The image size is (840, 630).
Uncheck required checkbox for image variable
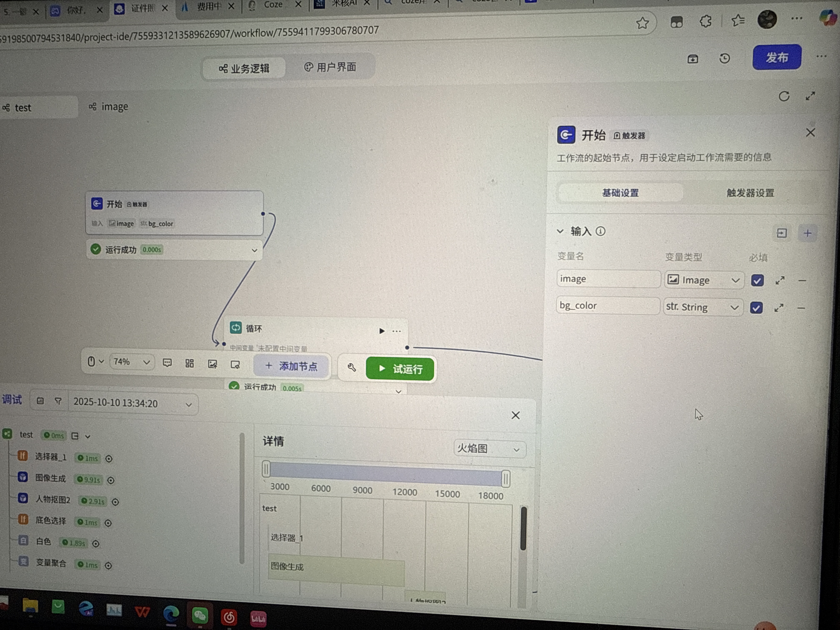(x=757, y=281)
